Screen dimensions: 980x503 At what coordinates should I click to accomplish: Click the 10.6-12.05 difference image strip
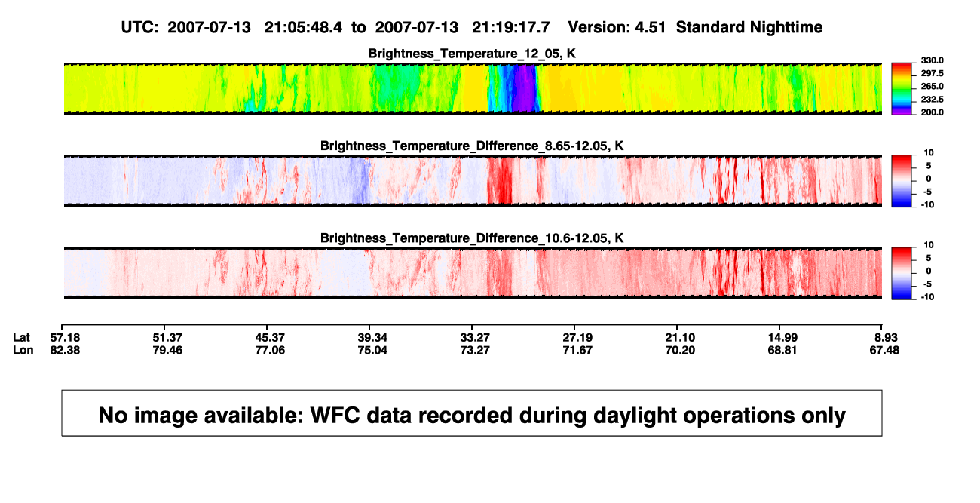coord(472,272)
